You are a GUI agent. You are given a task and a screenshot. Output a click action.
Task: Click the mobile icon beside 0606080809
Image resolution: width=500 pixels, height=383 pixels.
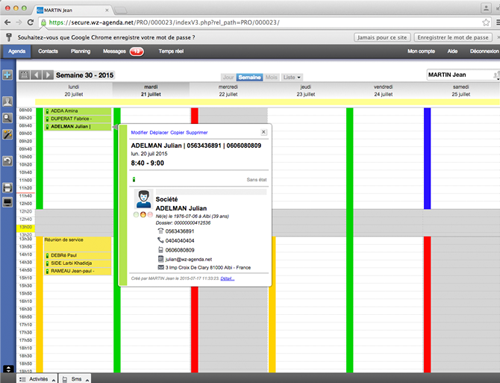tap(160, 250)
